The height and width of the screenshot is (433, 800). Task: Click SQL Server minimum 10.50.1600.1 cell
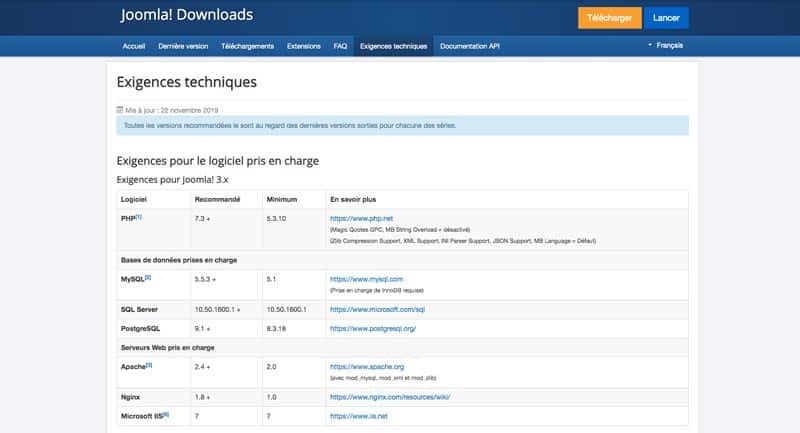287,310
